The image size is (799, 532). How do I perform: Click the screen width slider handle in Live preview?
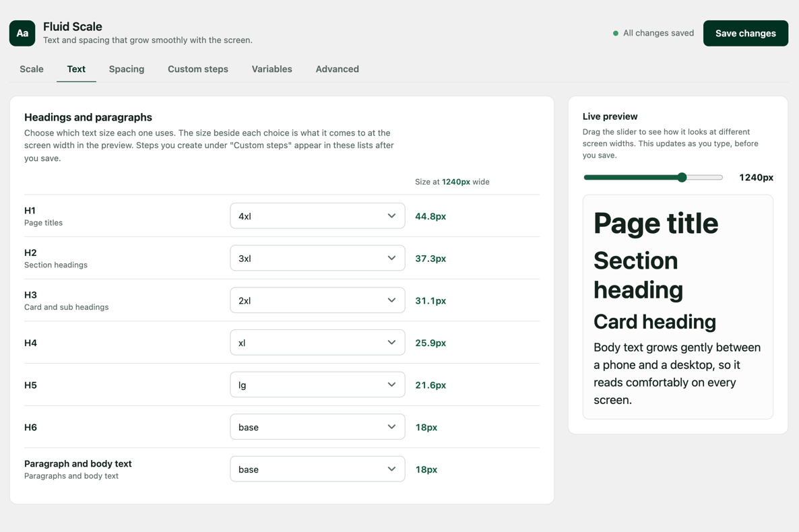click(x=682, y=177)
